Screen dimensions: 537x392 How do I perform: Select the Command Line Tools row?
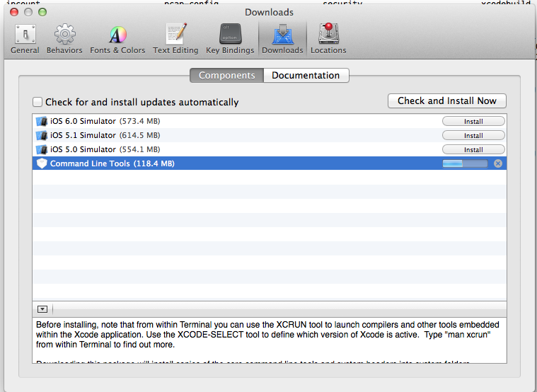[x=270, y=163]
